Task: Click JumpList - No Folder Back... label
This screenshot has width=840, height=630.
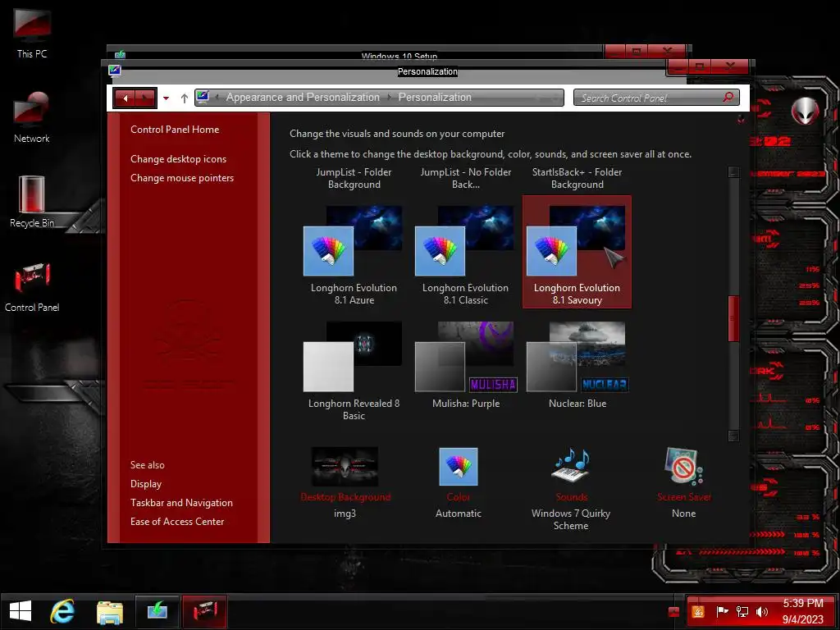Action: 465,178
